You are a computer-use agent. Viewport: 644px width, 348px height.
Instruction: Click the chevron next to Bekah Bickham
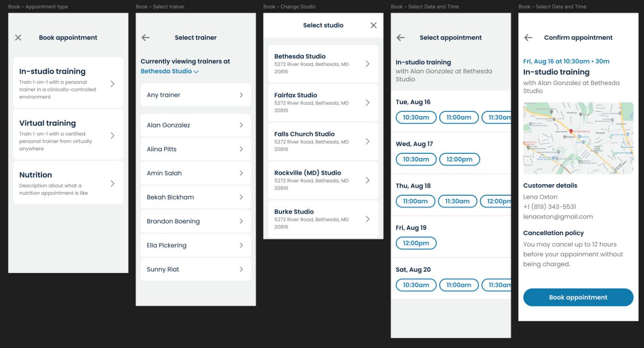point(241,197)
